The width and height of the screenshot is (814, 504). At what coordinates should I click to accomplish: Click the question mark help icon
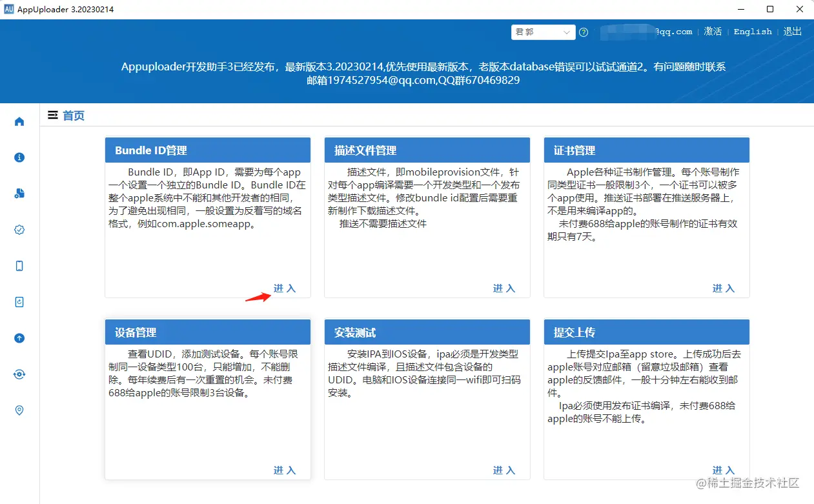[x=584, y=32]
